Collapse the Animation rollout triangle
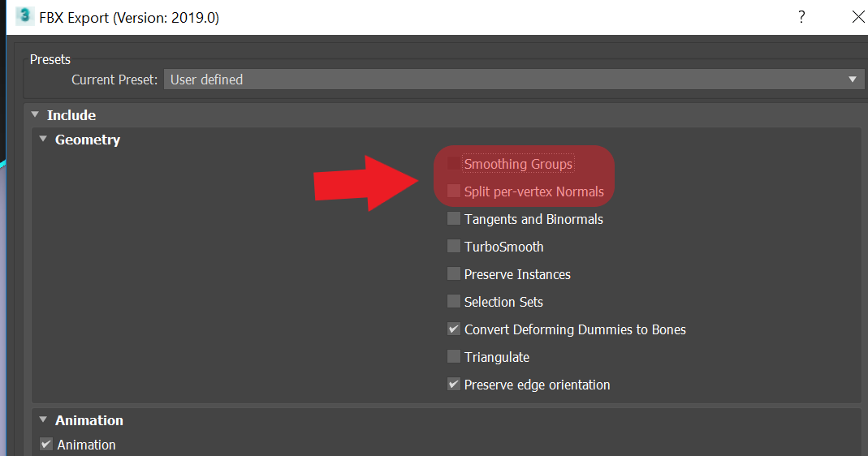The height and width of the screenshot is (456, 868). tap(44, 420)
